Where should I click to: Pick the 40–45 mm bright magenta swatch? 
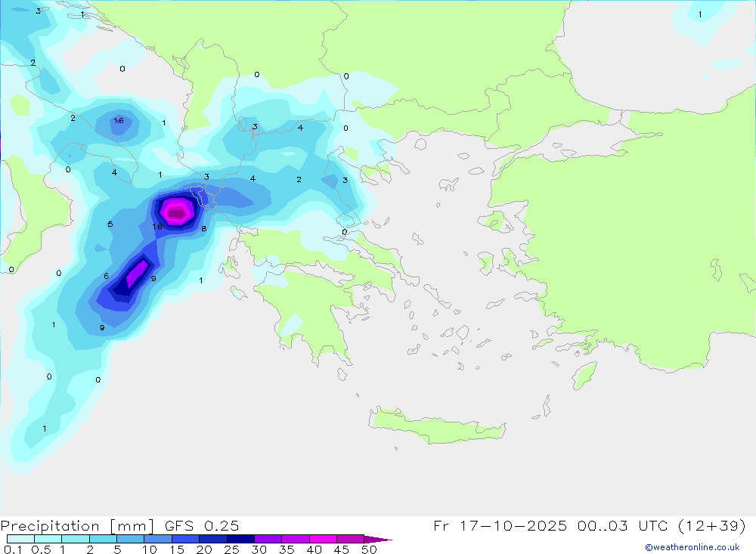(x=323, y=539)
